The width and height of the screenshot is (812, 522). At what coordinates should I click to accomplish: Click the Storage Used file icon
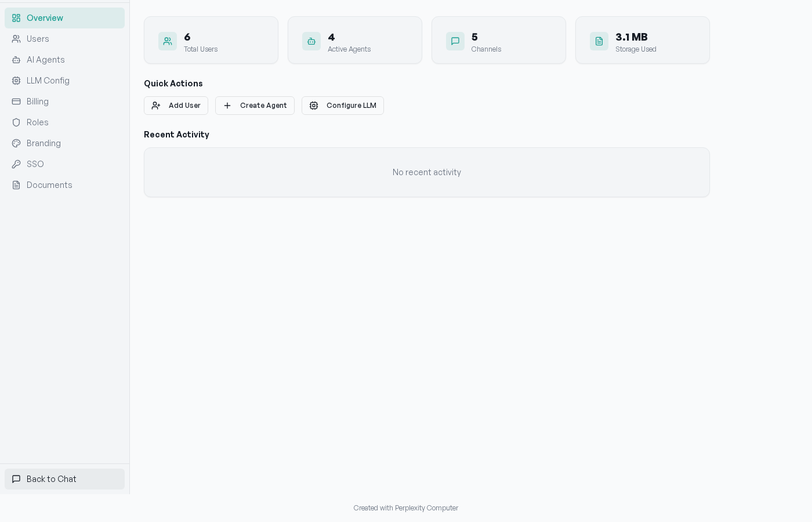pyautogui.click(x=599, y=41)
